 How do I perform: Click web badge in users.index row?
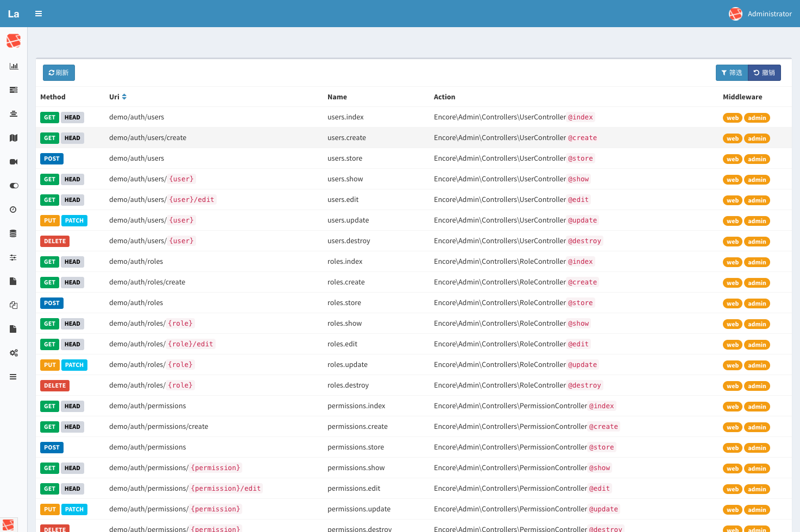(x=733, y=118)
